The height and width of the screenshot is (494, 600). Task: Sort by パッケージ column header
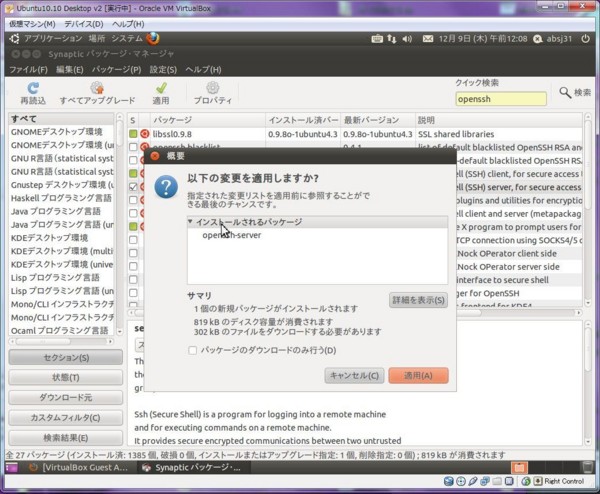[207, 120]
